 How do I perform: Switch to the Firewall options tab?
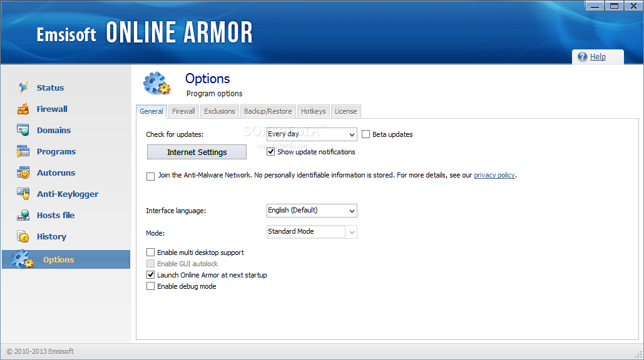183,111
